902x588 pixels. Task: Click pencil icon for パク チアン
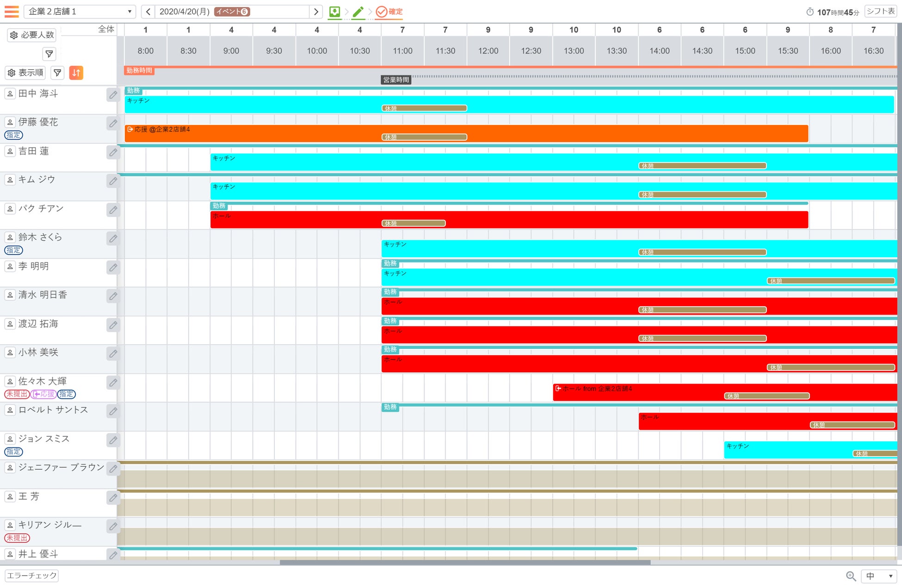pos(113,210)
